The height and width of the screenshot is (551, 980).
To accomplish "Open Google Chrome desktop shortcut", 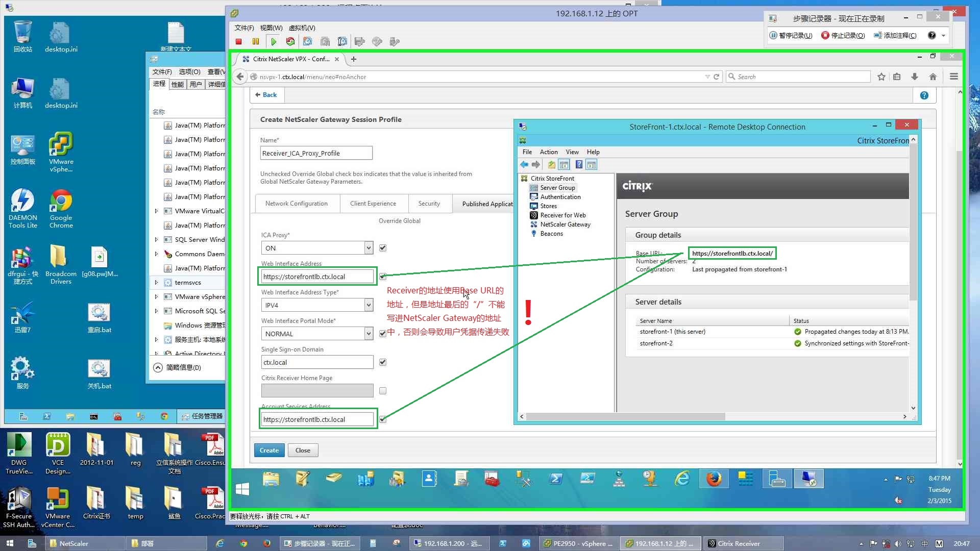I will pyautogui.click(x=61, y=208).
